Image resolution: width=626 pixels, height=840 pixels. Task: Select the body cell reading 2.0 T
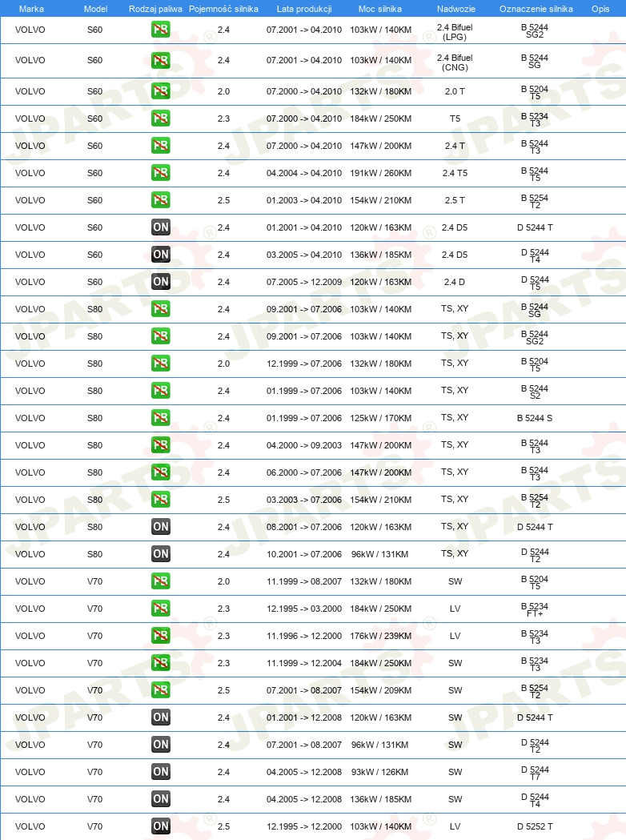(x=455, y=91)
